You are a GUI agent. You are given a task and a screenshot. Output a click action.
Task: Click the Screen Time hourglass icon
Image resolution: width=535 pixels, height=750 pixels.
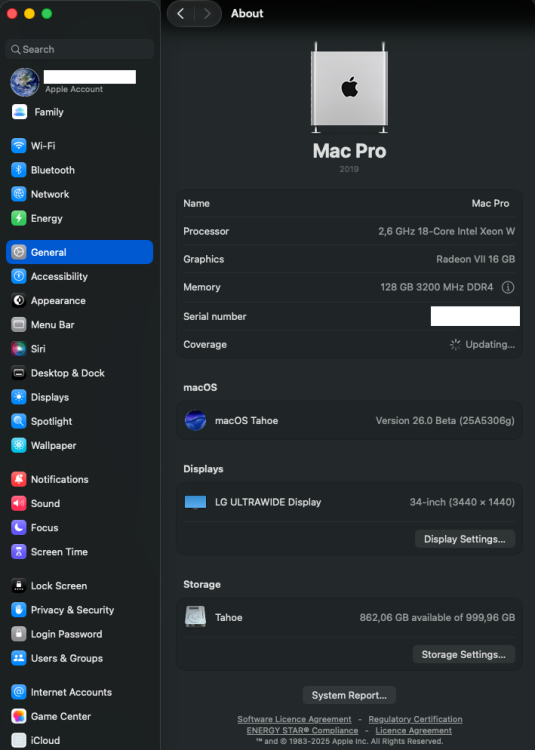[x=19, y=551]
